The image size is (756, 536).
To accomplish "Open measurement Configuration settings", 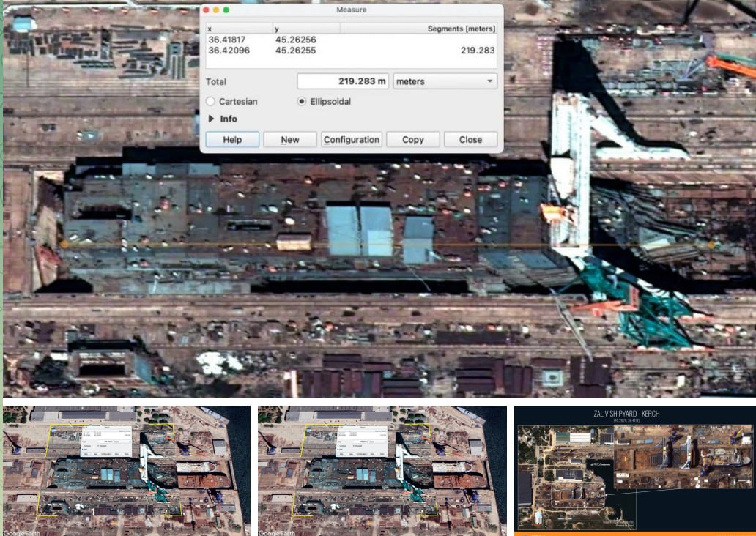I will [x=352, y=140].
